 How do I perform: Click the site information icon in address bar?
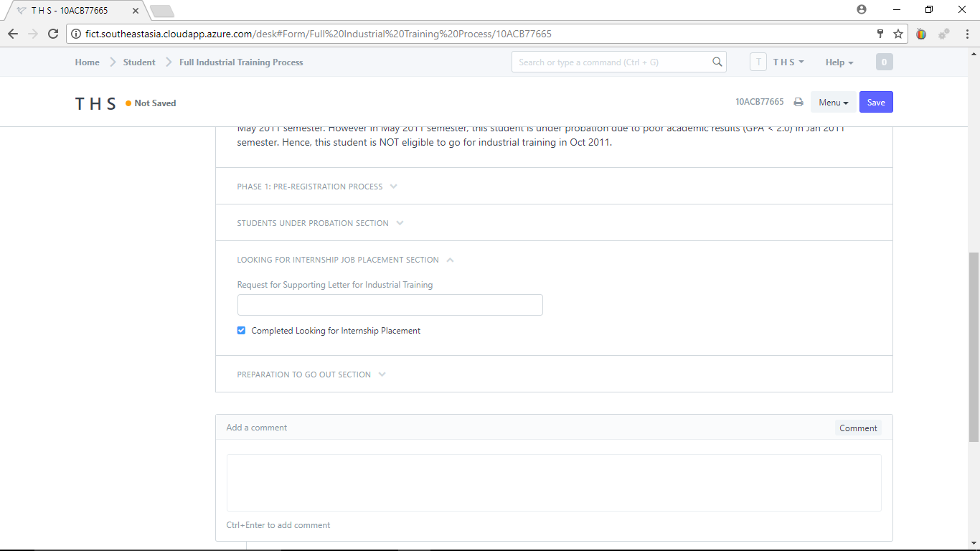(x=76, y=34)
